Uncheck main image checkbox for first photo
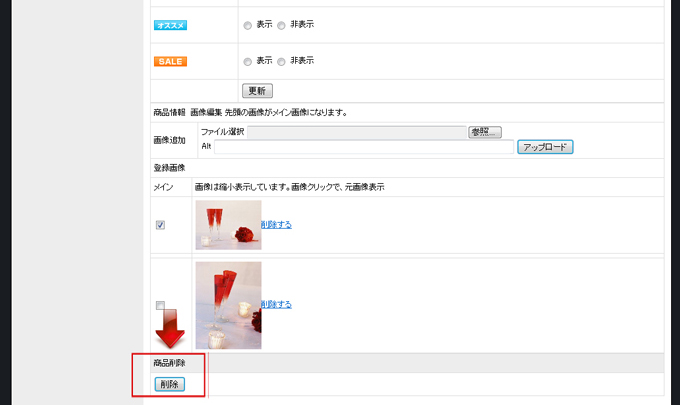This screenshot has height=405, width=680. (x=160, y=225)
